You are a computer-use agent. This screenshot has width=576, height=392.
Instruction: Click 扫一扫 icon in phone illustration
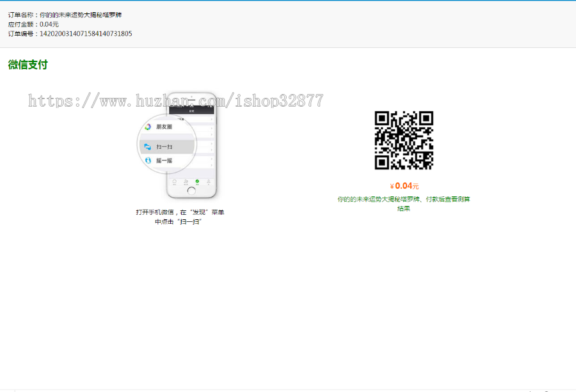click(148, 147)
